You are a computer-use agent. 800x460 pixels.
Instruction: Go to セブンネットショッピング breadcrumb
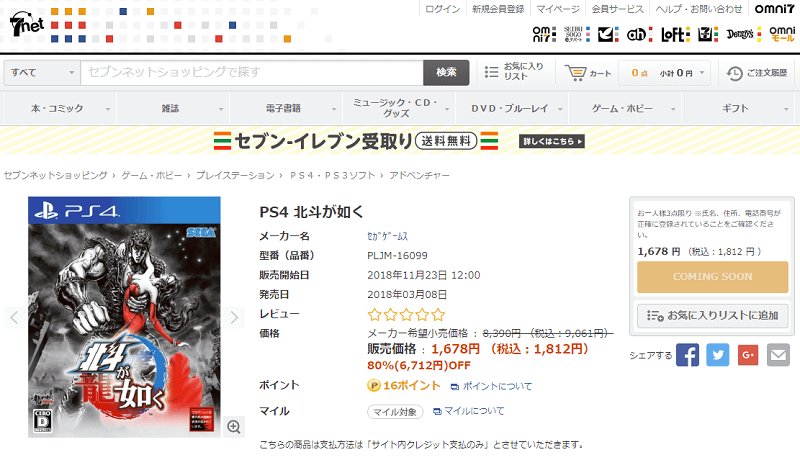click(56, 175)
